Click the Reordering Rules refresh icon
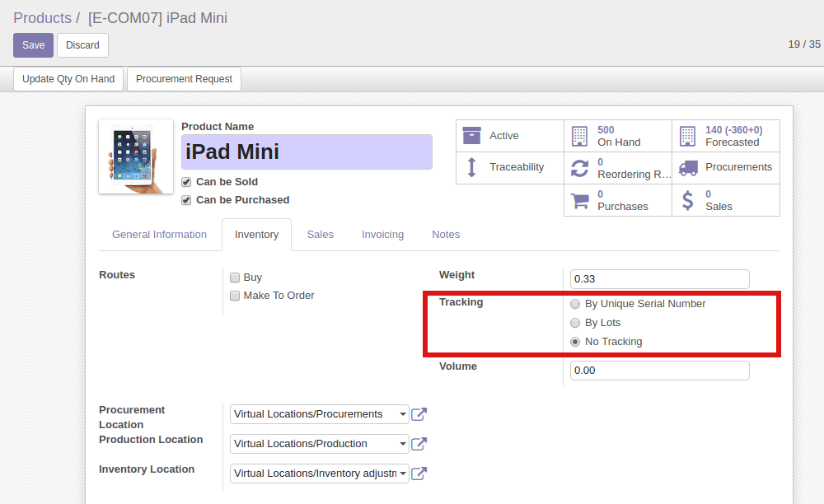824x504 pixels. 579,168
